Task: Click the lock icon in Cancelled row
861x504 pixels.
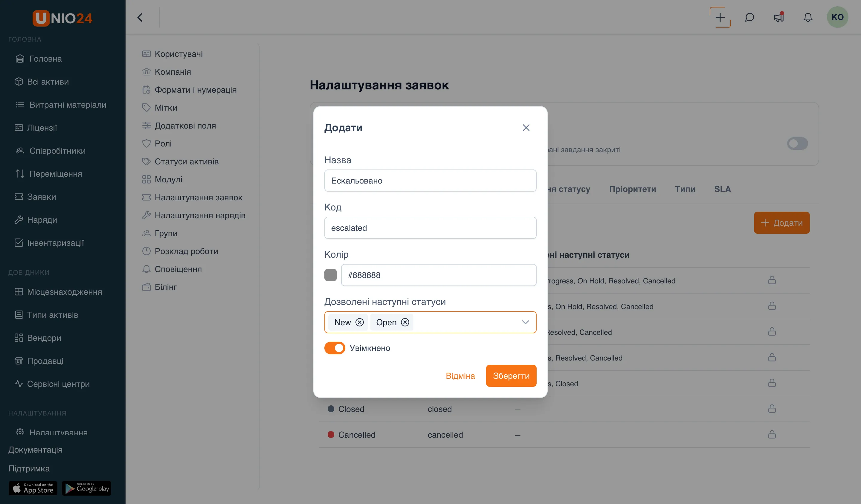Action: [x=772, y=434]
